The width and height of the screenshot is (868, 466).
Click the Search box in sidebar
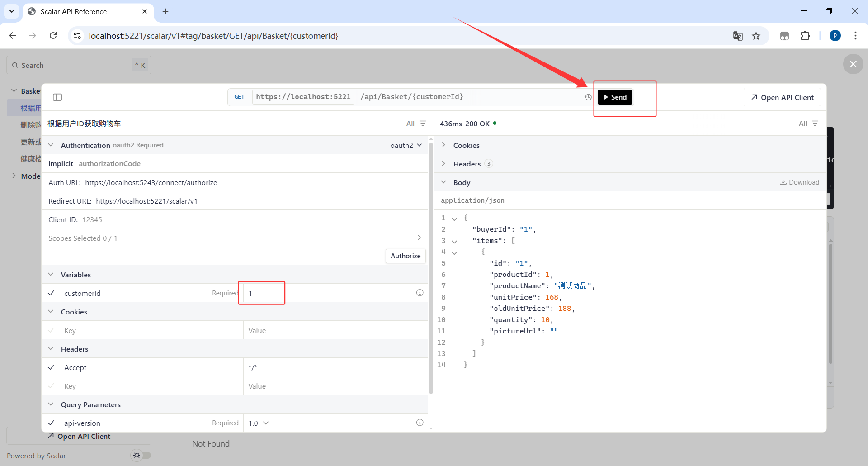click(79, 65)
